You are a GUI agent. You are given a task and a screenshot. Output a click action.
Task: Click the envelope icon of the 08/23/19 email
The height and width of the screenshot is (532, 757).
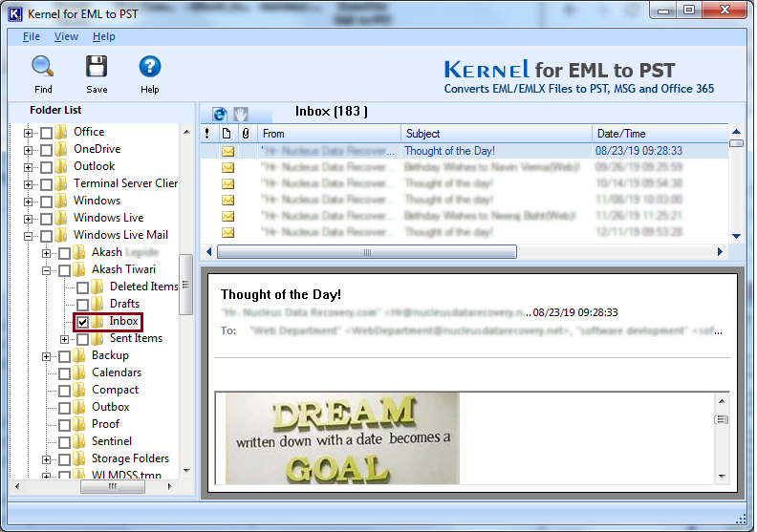(x=227, y=152)
